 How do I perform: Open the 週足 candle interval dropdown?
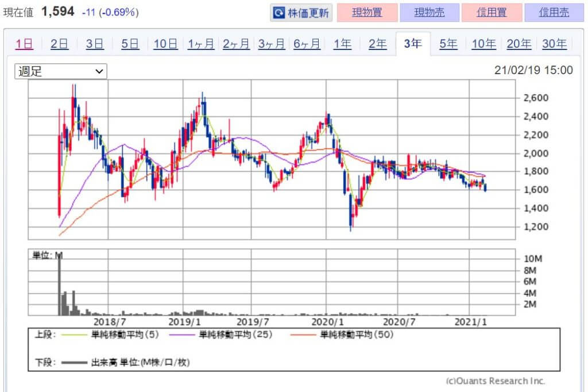(61, 71)
